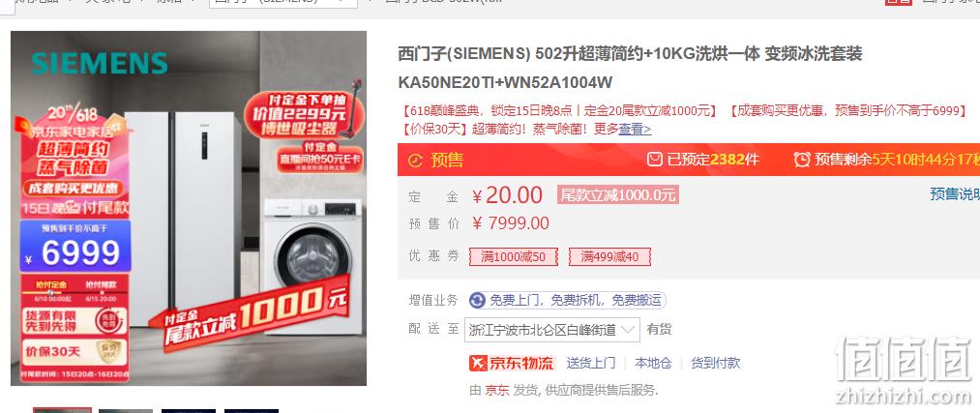Click the 值值值 watermark logo
Image resolution: width=980 pixels, height=413 pixels.
904,361
